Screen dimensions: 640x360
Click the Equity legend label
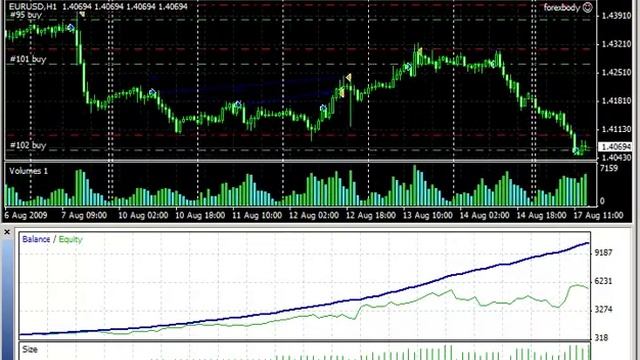point(71,240)
